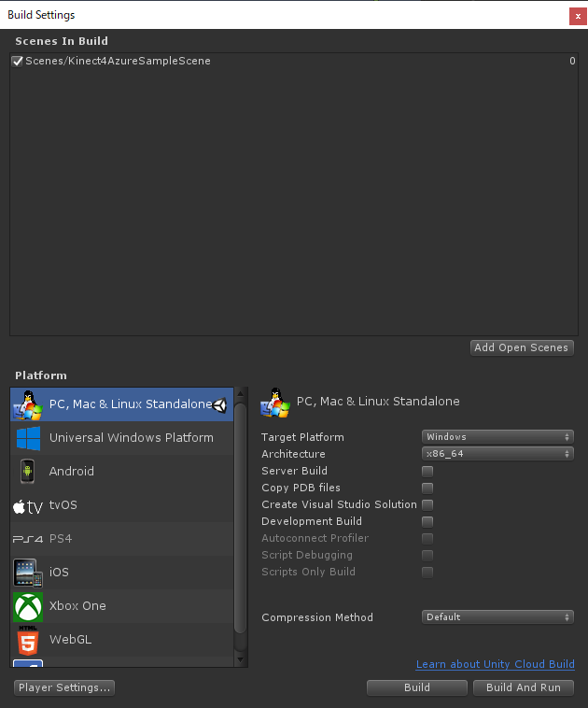
Task: Click the Server Build label
Action: click(x=295, y=471)
